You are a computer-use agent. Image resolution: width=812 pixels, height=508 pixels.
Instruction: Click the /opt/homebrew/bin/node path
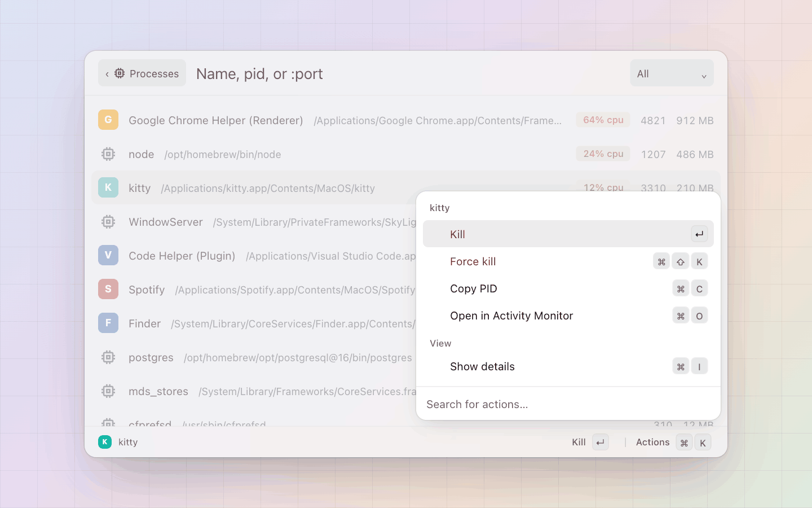(223, 155)
